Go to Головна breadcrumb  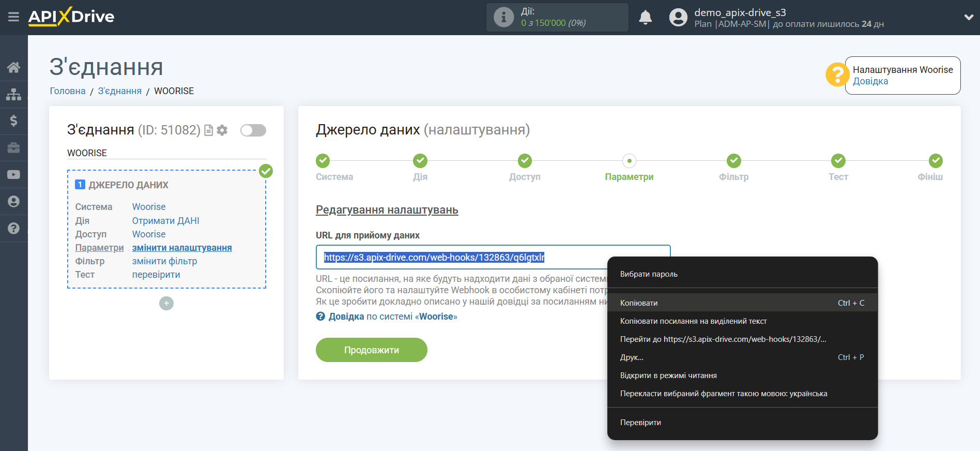[68, 91]
